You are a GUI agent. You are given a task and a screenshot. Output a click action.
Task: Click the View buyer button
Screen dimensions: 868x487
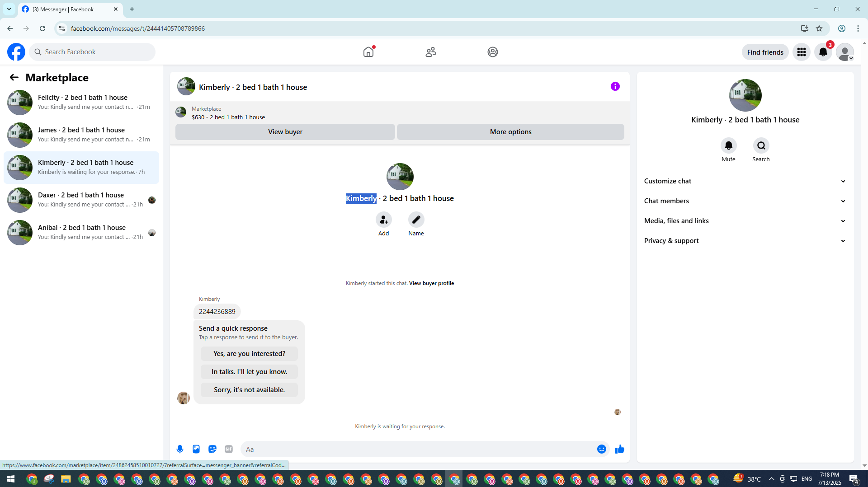(x=285, y=132)
